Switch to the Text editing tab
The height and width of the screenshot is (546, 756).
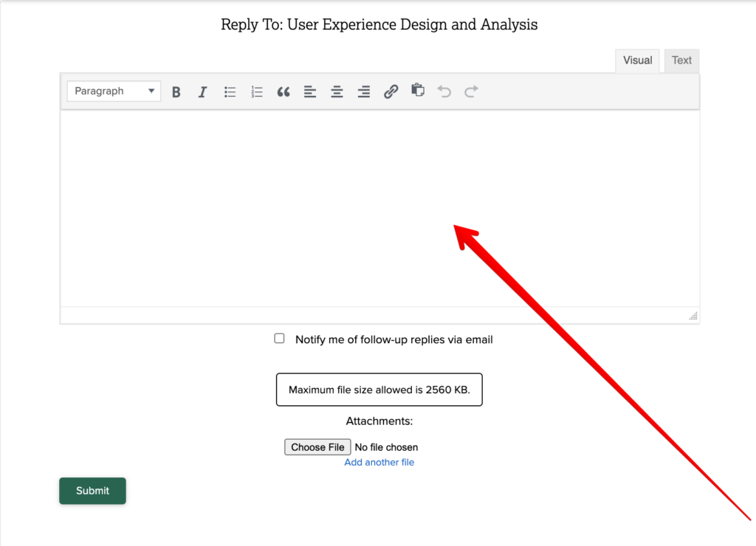(681, 61)
